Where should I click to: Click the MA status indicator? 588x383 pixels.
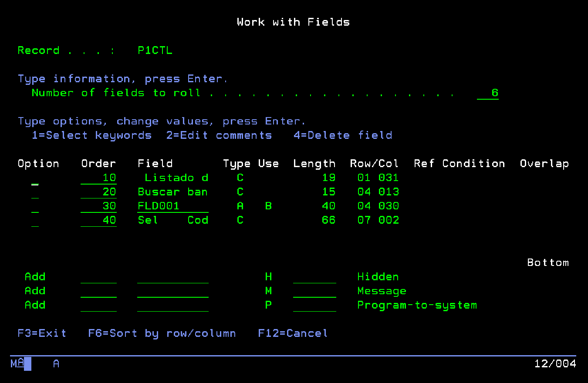(x=17, y=363)
